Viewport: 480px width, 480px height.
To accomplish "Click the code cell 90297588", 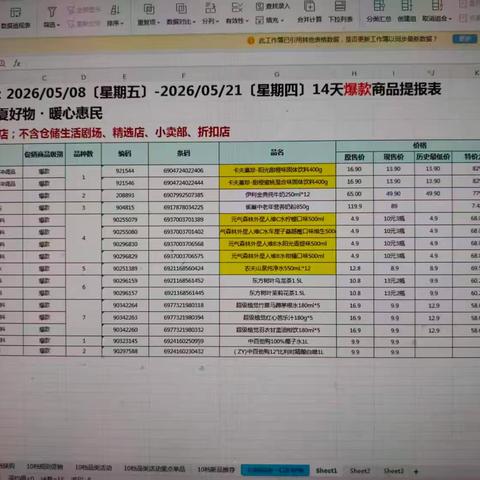I will pyautogui.click(x=125, y=351).
